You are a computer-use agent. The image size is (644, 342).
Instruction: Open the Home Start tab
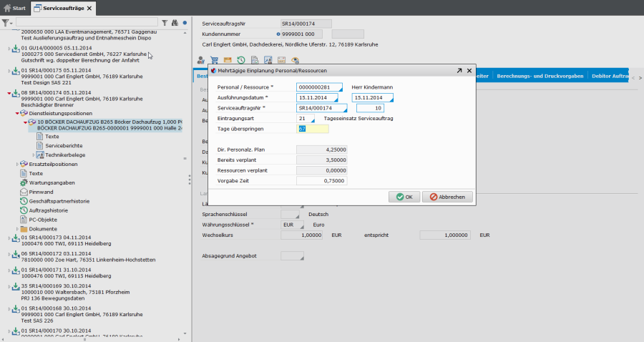14,7
